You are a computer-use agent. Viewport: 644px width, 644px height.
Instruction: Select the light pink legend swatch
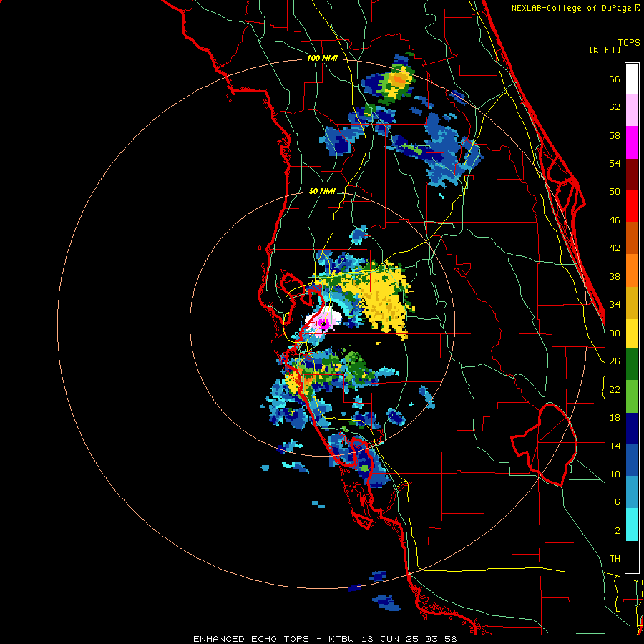point(632,109)
